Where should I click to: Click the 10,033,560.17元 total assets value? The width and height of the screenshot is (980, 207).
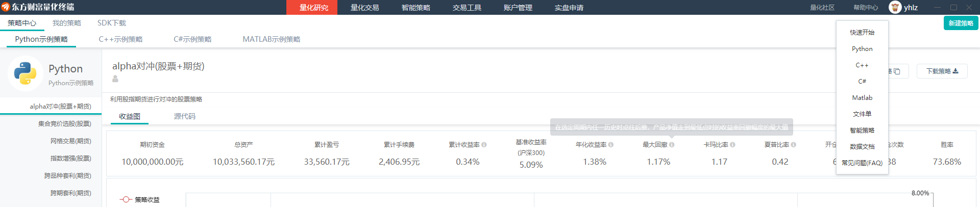243,162
